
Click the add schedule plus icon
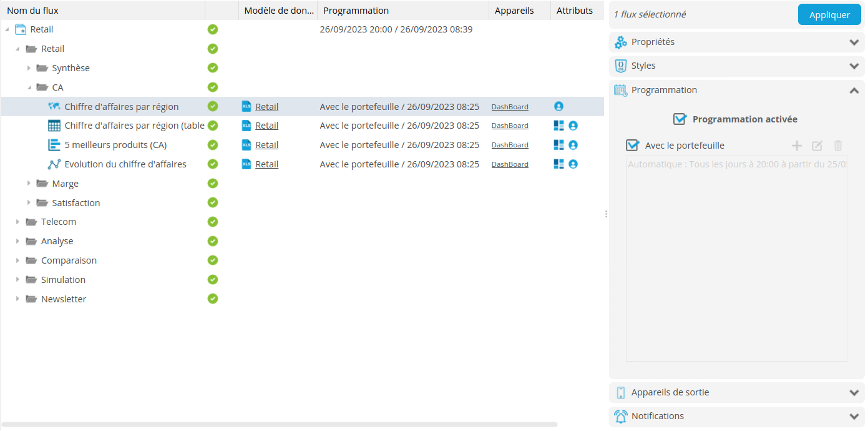[x=796, y=146]
